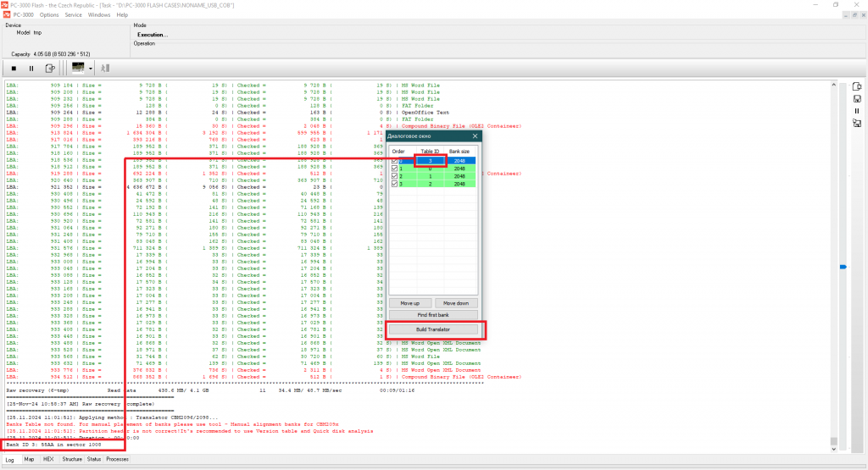
Task: Switch to the Structure tab
Action: [72, 459]
